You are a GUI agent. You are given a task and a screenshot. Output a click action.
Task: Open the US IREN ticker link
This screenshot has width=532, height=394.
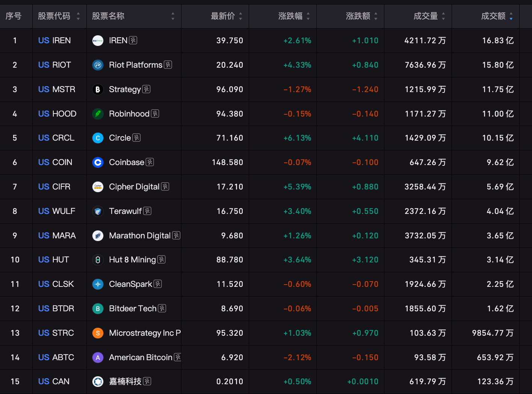(x=54, y=41)
